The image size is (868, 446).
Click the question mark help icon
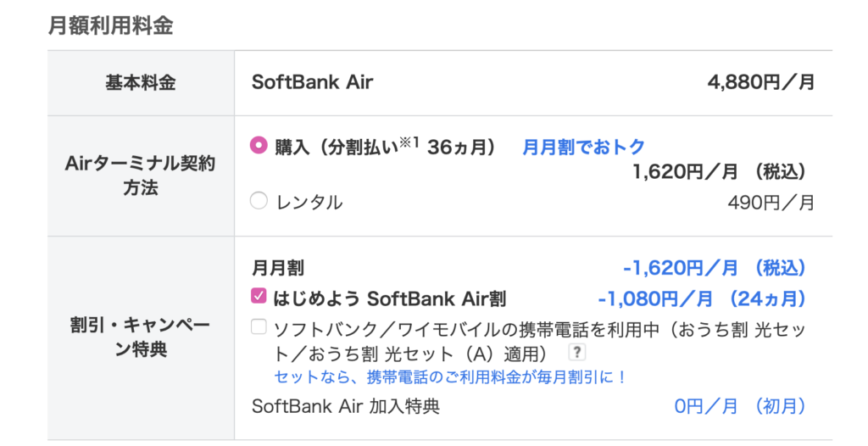coord(576,352)
